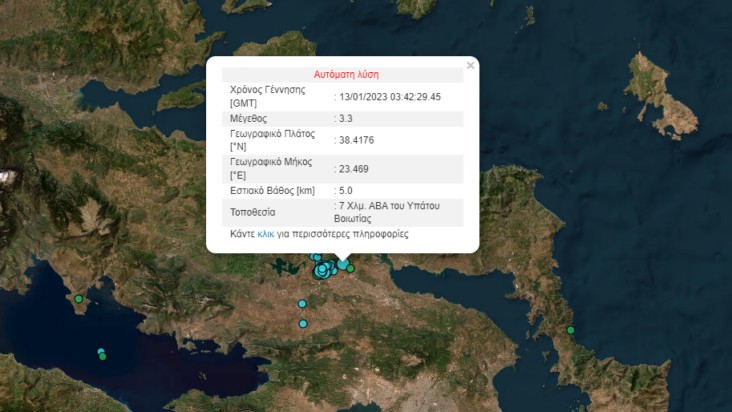Image resolution: width=732 pixels, height=412 pixels.
Task: Click the red 'Αυτόματη λύση' popup header
Action: click(346, 74)
